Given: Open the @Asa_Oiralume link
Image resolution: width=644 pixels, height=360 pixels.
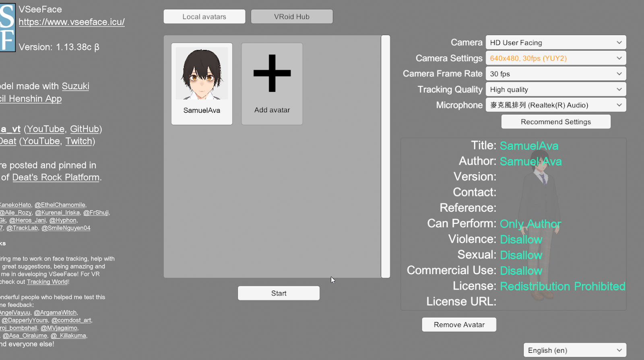Looking at the screenshot, I should (x=25, y=335).
